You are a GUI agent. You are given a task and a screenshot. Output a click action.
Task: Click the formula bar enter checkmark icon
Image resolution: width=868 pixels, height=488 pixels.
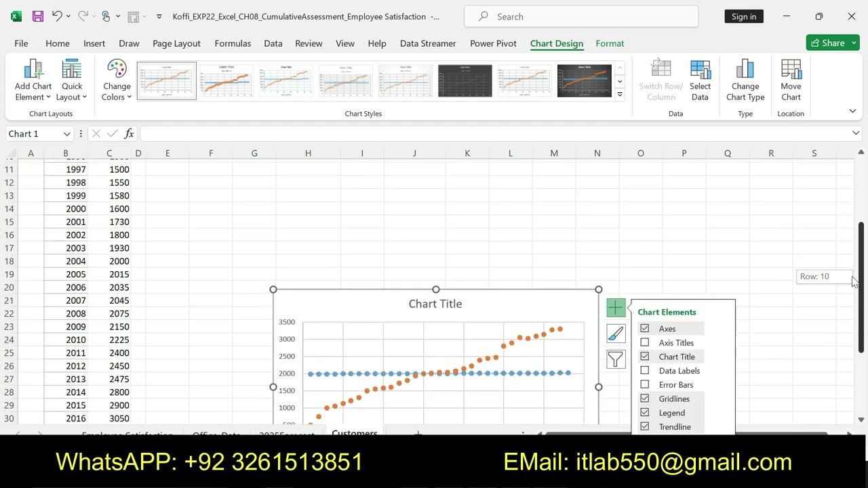[112, 134]
